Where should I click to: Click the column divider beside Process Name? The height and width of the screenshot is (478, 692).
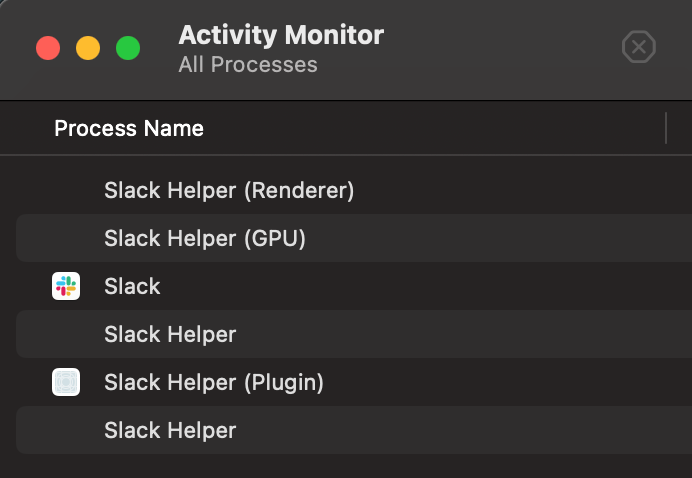(x=665, y=128)
